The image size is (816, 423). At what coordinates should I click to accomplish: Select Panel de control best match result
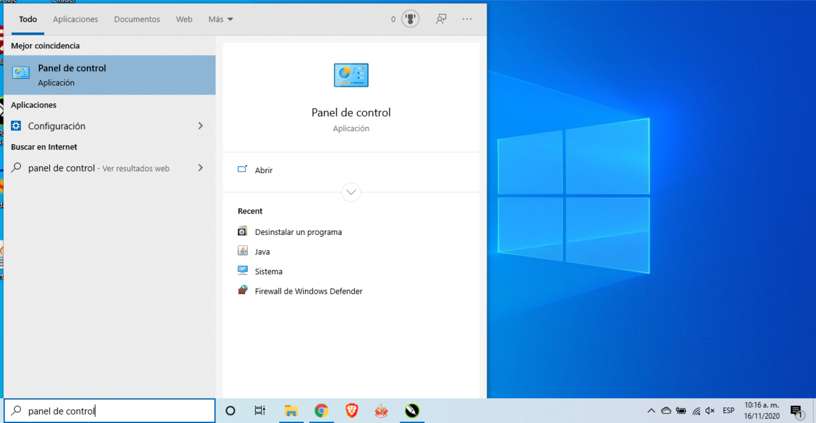pyautogui.click(x=110, y=75)
